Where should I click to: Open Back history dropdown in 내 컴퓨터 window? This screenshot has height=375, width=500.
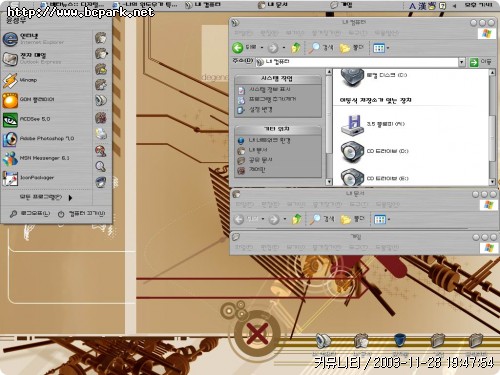click(x=262, y=48)
